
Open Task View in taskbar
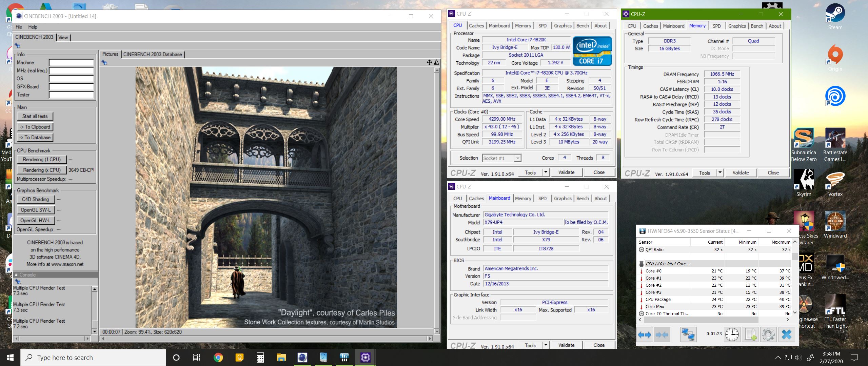click(x=197, y=358)
